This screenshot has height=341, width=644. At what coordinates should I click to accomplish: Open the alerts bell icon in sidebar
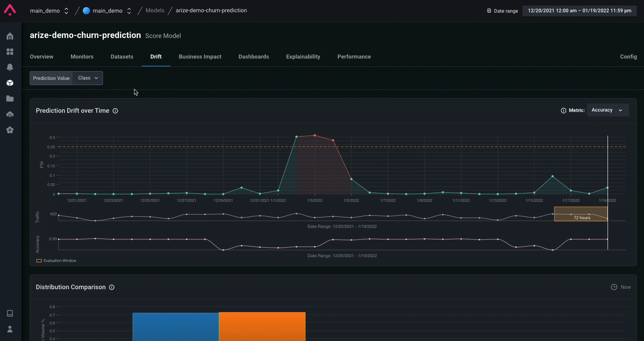10,67
